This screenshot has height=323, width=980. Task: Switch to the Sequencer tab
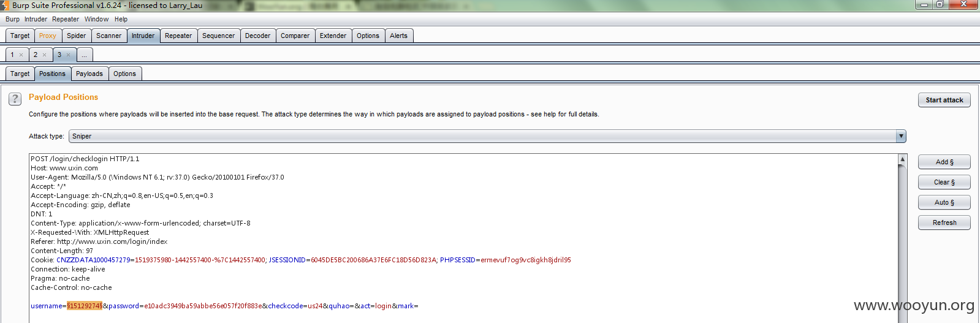tap(219, 36)
